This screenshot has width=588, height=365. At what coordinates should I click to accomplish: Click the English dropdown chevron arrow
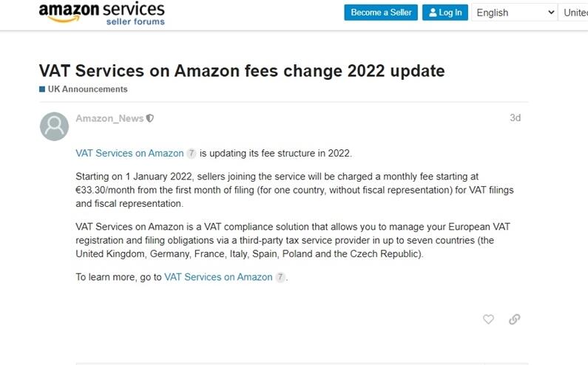(x=551, y=13)
